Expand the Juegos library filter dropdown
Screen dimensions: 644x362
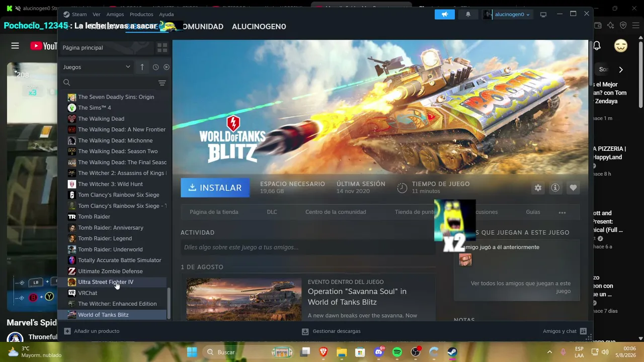click(97, 67)
